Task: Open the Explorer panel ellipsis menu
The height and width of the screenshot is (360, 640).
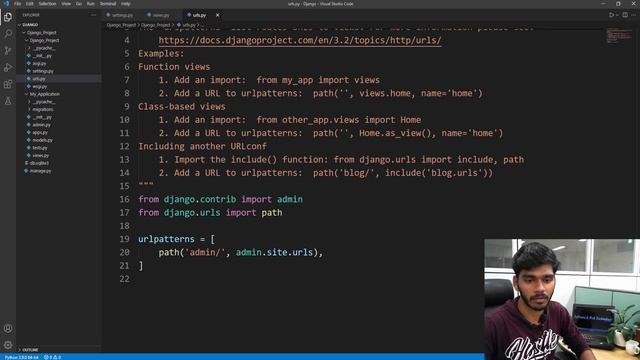Action: click(x=93, y=15)
